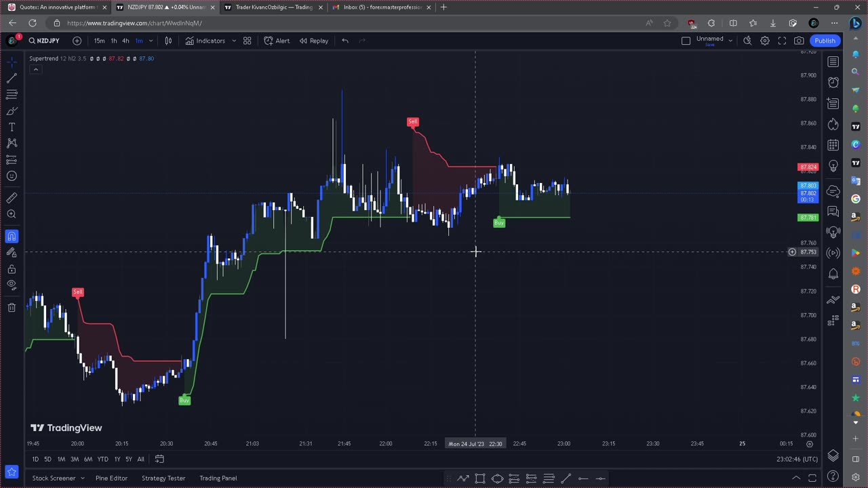Expand the bottom panel chevron up
Image resolution: width=868 pixels, height=488 pixels.
click(x=795, y=478)
